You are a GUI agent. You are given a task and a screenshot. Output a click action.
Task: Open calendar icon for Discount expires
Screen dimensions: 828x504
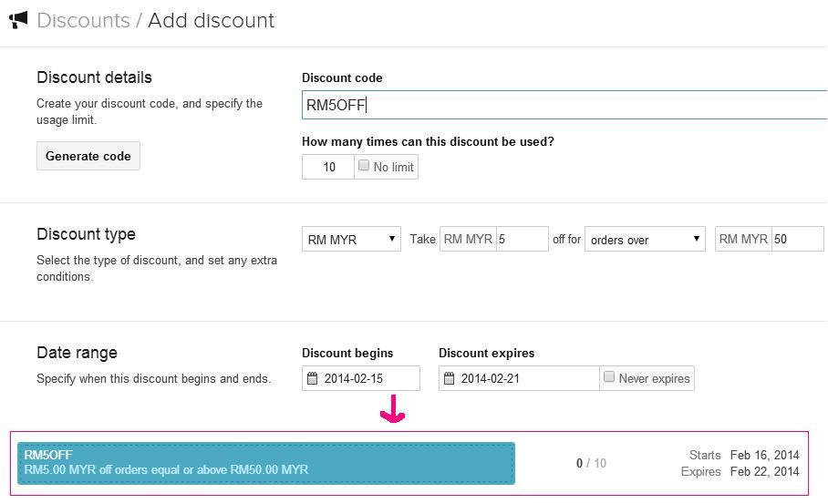click(x=450, y=378)
